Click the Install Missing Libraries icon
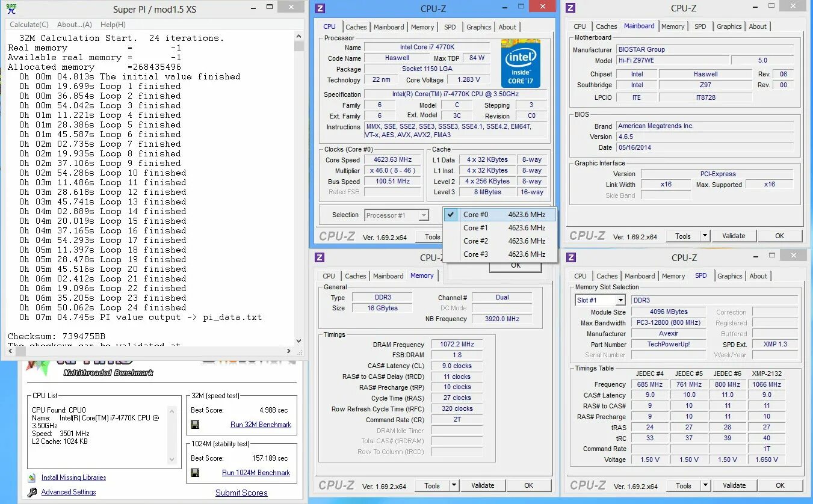This screenshot has height=504, width=813. tap(32, 478)
